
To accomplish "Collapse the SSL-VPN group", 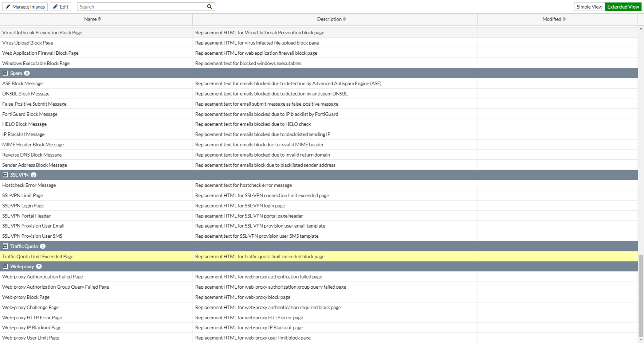I will [5, 175].
